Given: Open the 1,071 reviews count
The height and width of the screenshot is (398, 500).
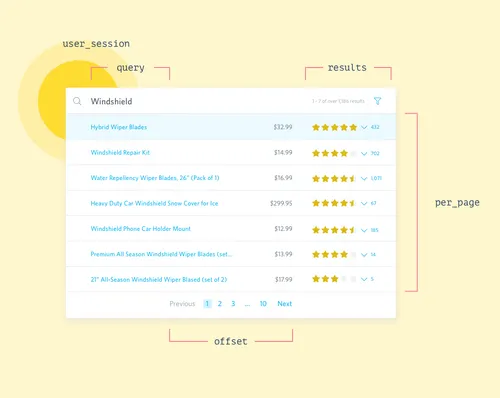Looking at the screenshot, I should 376,178.
